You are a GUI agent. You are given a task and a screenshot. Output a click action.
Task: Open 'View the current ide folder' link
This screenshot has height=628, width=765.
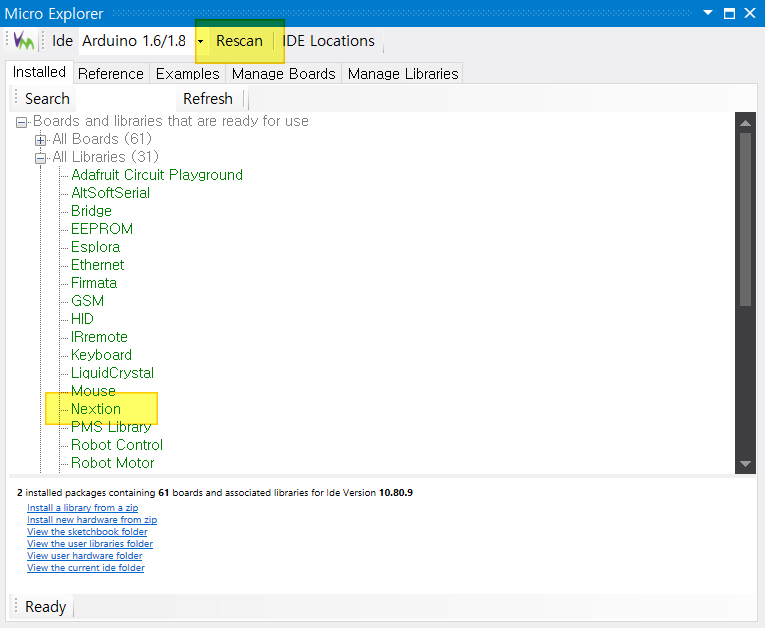coord(86,568)
